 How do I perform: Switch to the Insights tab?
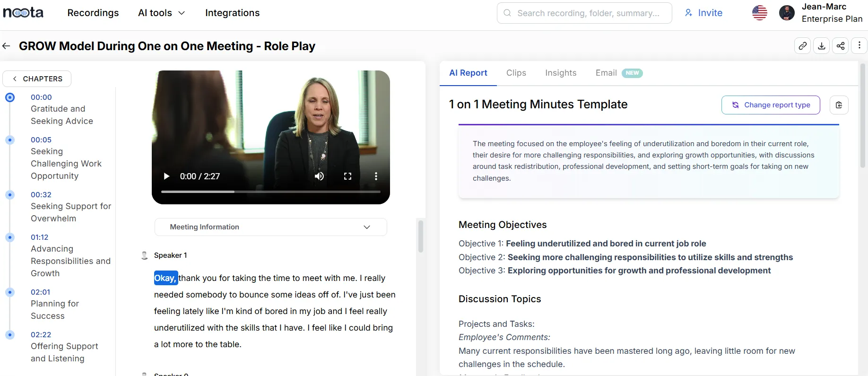[x=561, y=73]
